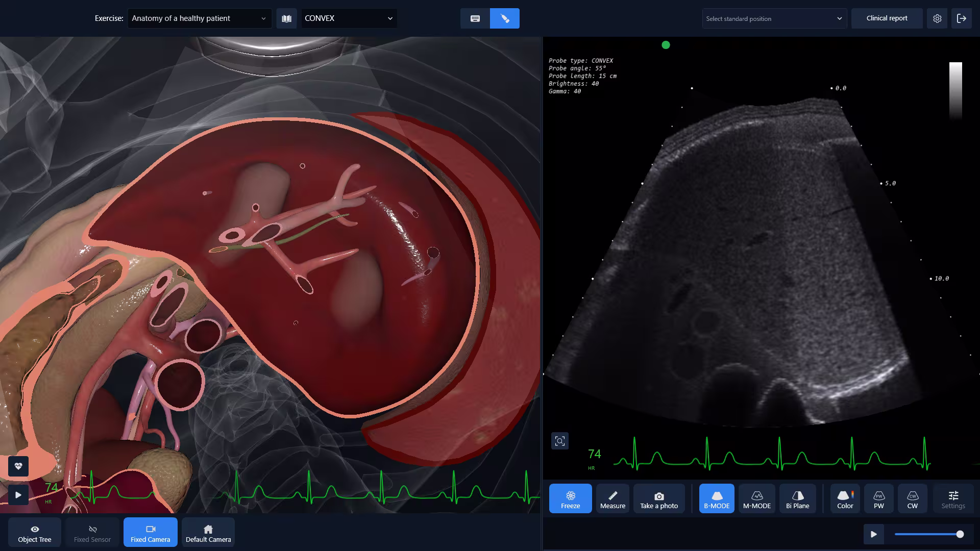Expand Select standard position dropdown
The image size is (980, 551).
point(774,18)
